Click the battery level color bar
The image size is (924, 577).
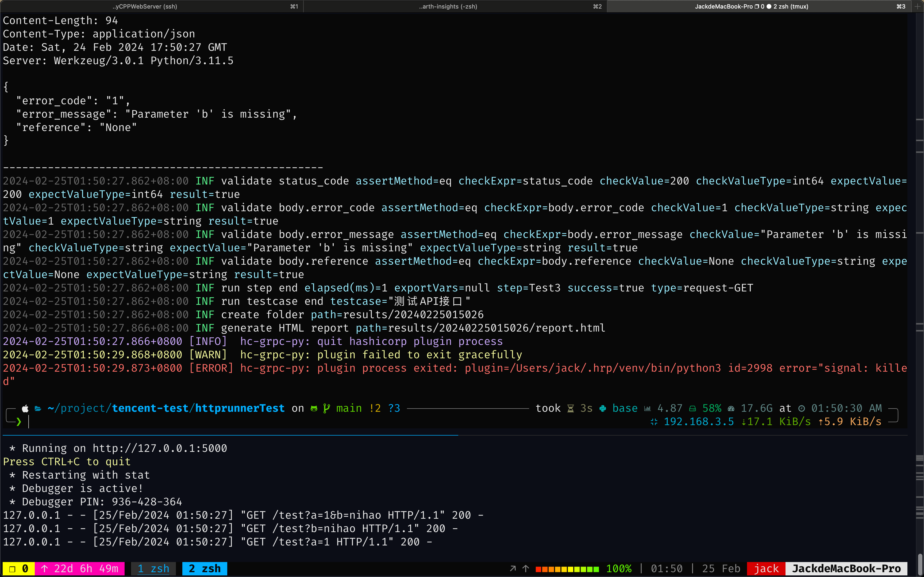click(x=567, y=569)
